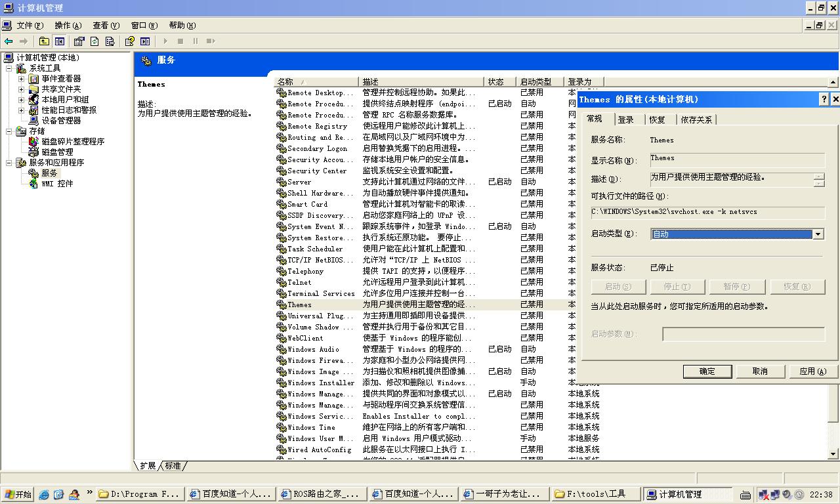Click the 启动 service button

[618, 287]
